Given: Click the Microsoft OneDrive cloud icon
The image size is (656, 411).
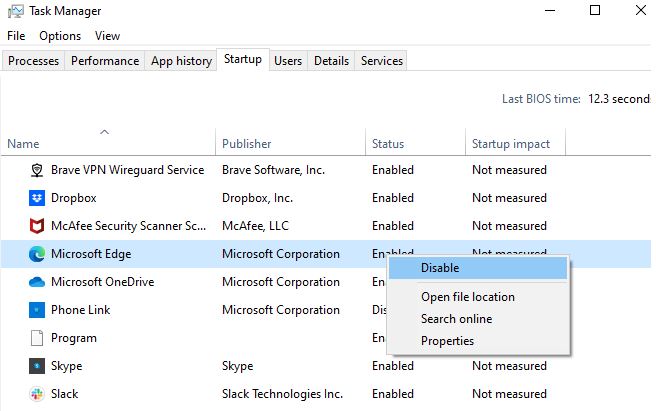Looking at the screenshot, I should point(37,282).
